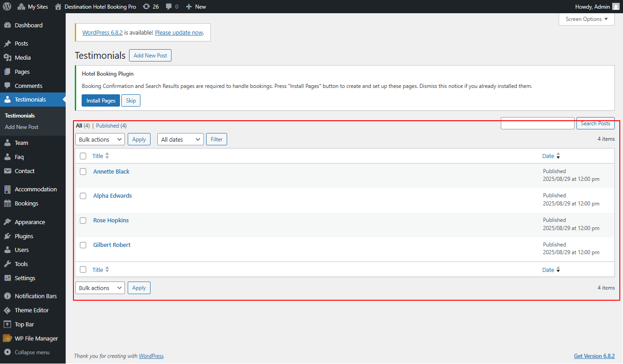The width and height of the screenshot is (623, 364).
Task: Click Filter button
Action: point(217,139)
